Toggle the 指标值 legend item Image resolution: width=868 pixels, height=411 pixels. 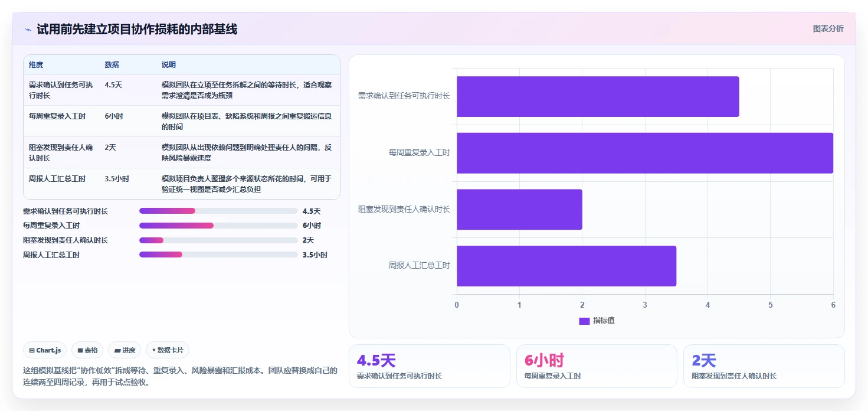597,321
